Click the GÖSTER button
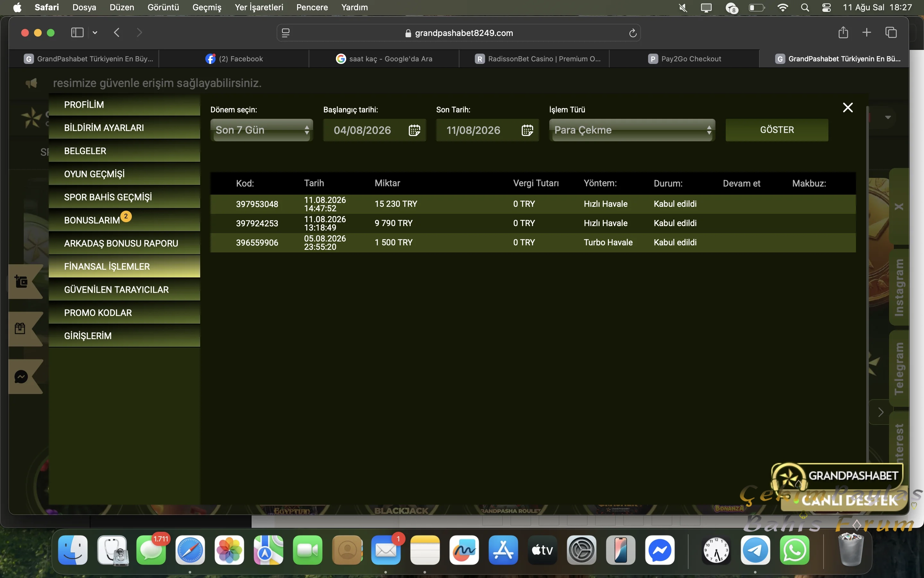 (x=777, y=130)
